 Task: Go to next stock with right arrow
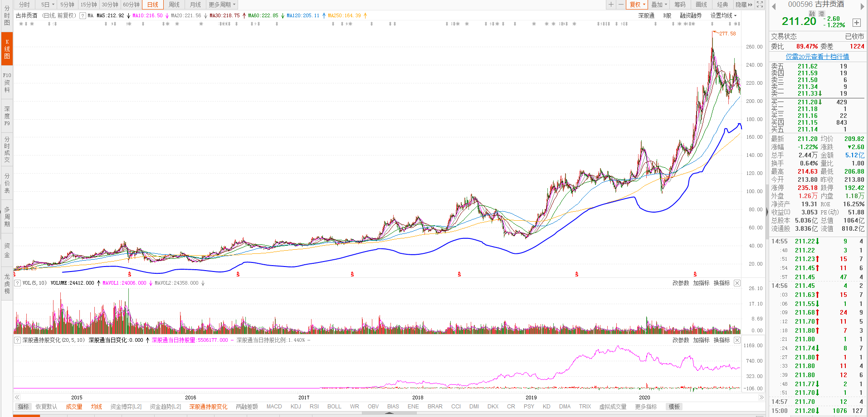[x=863, y=6]
